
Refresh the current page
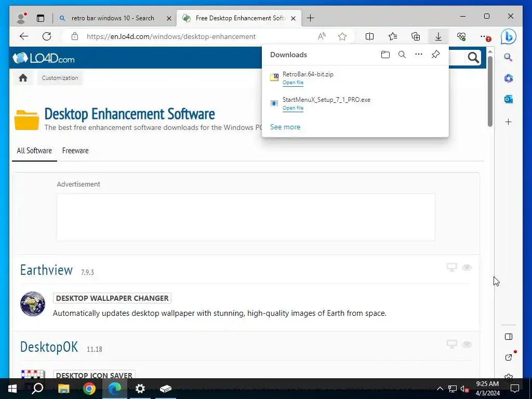[x=47, y=36]
